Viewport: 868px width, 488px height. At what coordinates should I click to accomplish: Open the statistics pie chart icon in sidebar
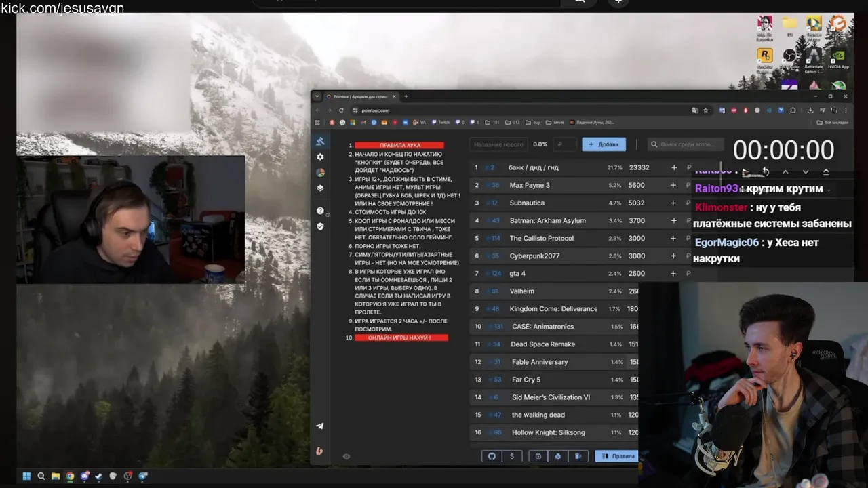320,172
